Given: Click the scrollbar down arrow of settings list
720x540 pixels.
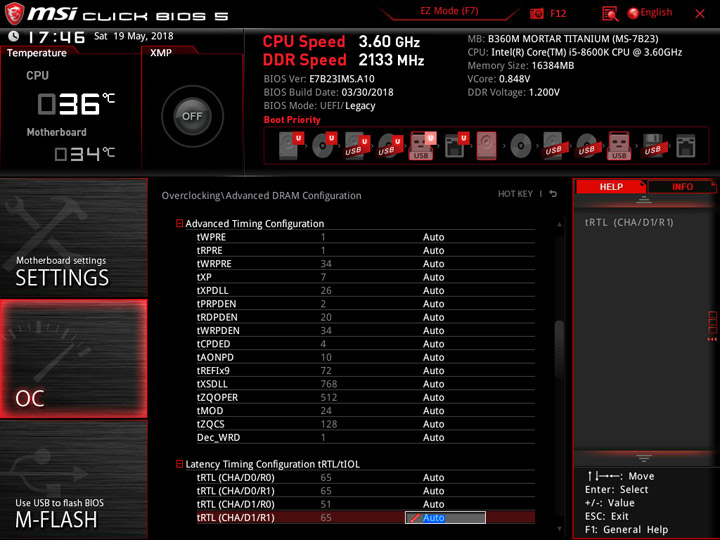Looking at the screenshot, I should [559, 529].
